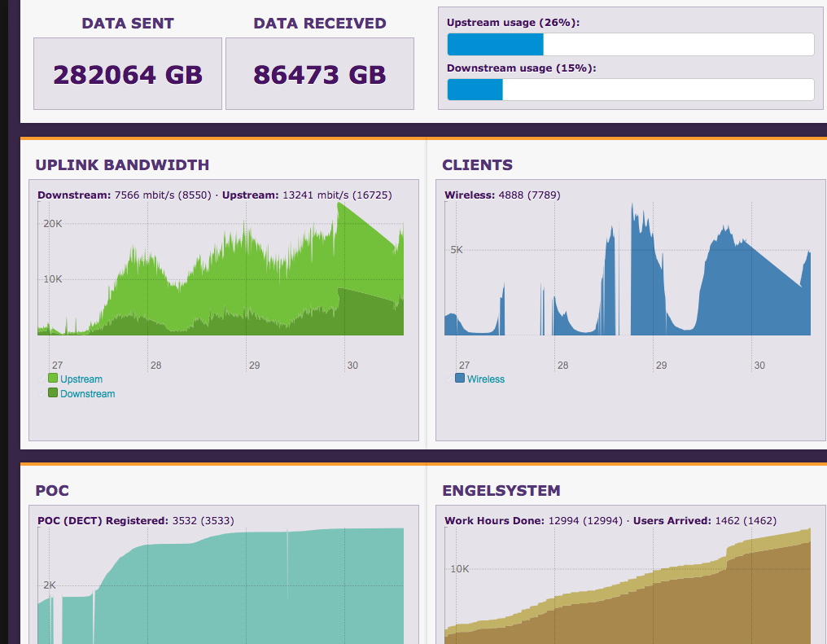Click the CLIENTS heading
Screen dimensions: 827x644
[x=477, y=165]
